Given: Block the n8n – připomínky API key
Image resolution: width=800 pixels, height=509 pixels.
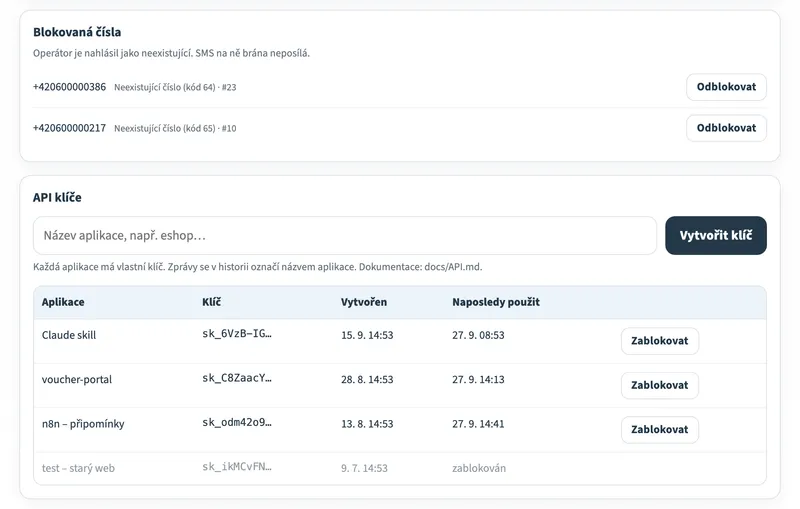Looking at the screenshot, I should click(x=660, y=429).
